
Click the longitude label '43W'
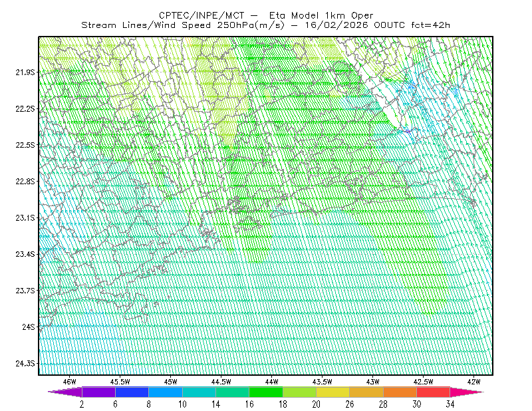point(373,382)
